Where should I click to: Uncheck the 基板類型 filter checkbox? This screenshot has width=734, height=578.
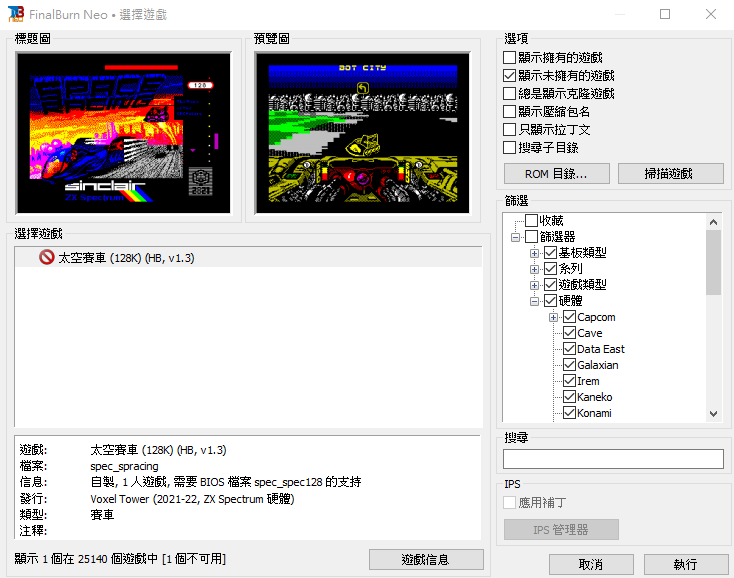(550, 253)
